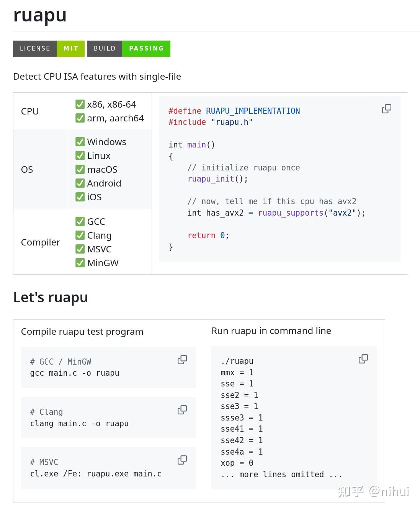The image size is (420, 509).
Task: Click the "ruapu" main page heading
Action: pos(40,15)
